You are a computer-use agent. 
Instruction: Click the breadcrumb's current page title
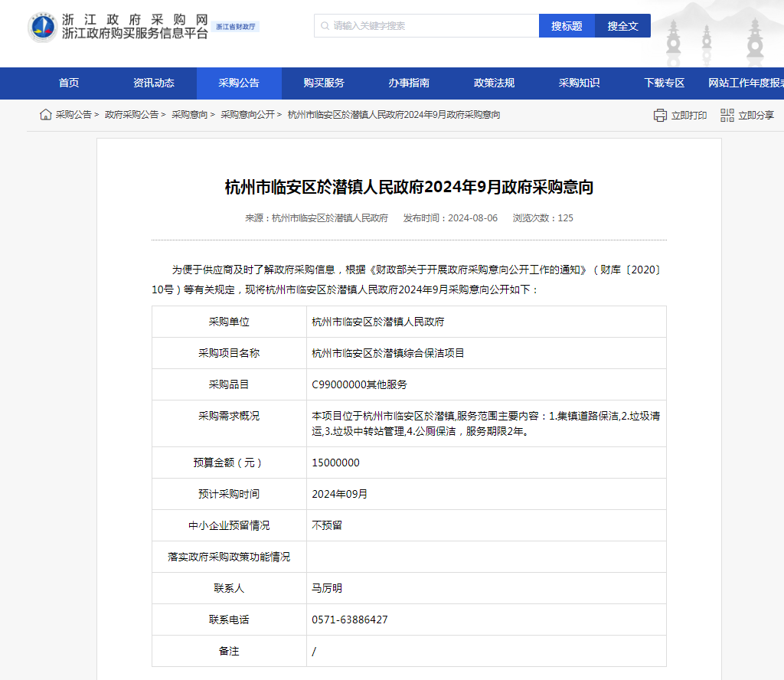coord(394,115)
